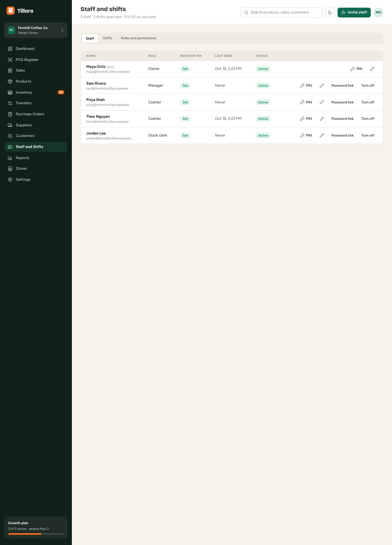Screen dimensions: 392x545
Task: Focus the search products, sales, customers field
Action: pos(281,12)
